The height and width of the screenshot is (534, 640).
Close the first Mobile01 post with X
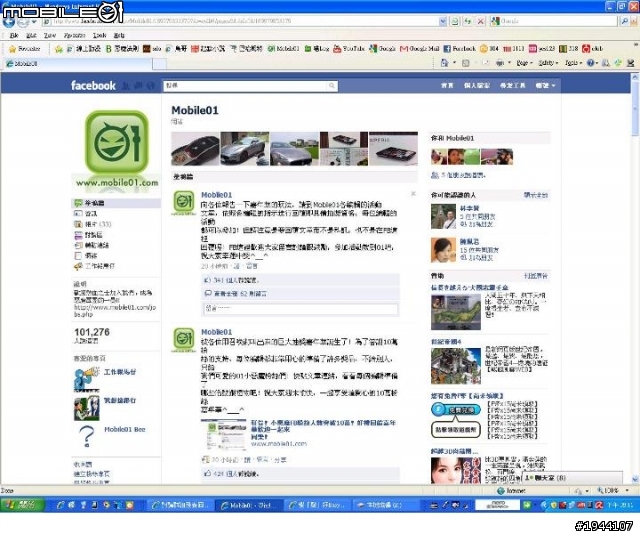[413, 194]
